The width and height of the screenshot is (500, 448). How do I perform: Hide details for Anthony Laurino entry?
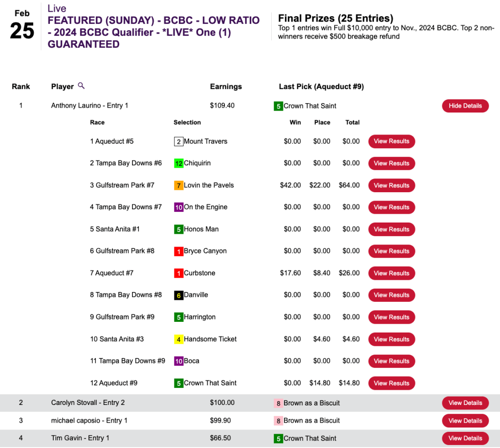tap(465, 106)
